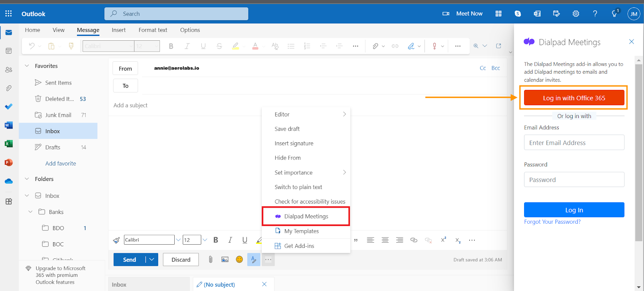Open Forgot Your Password link
The height and width of the screenshot is (291, 644).
(552, 222)
